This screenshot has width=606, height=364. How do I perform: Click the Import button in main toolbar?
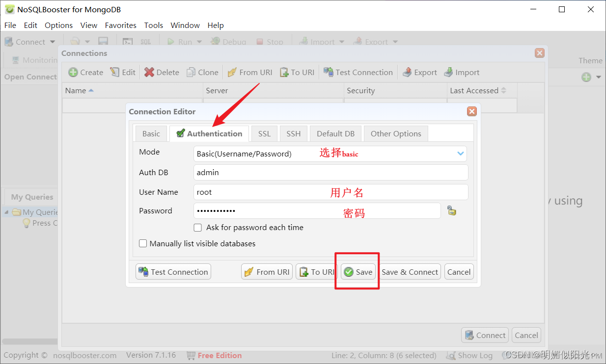317,42
